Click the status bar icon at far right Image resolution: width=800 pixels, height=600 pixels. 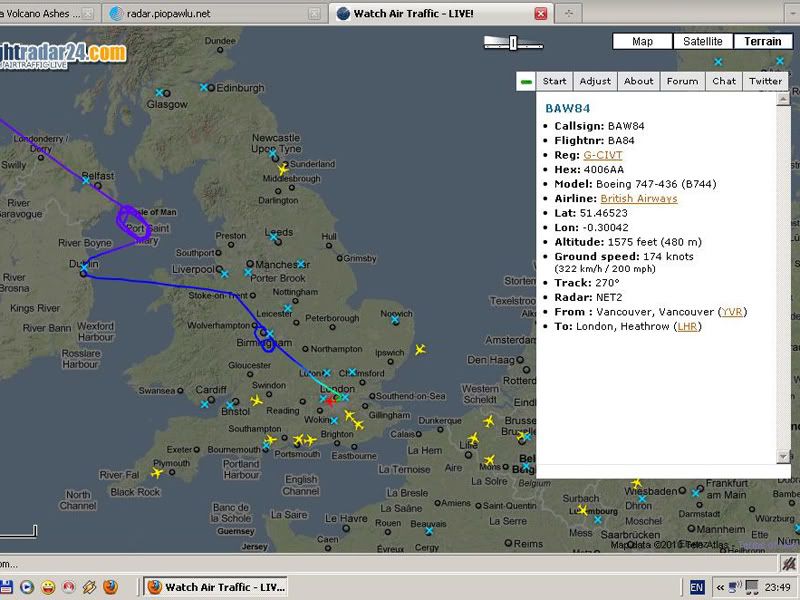pos(789,563)
